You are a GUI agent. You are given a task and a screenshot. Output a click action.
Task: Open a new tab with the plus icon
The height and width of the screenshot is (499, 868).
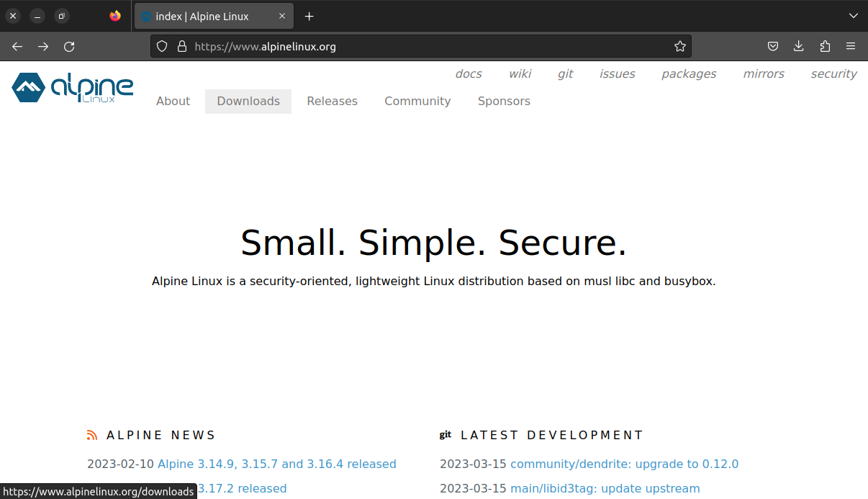click(309, 16)
